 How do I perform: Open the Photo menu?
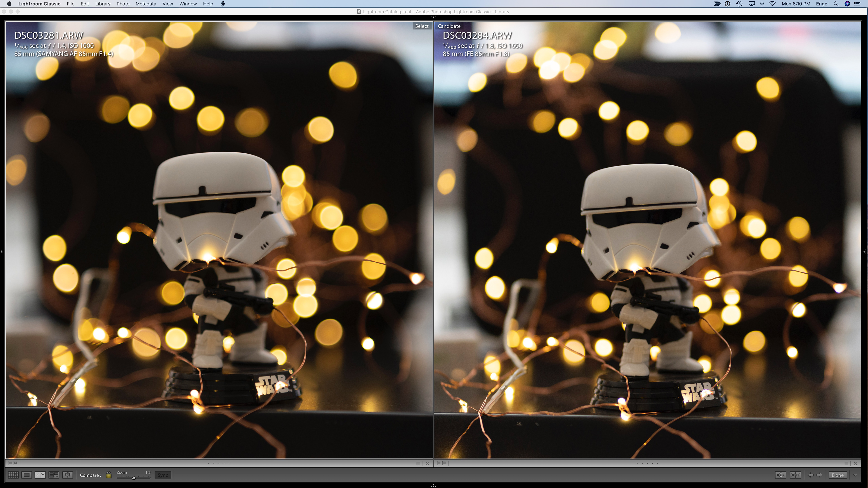coord(123,4)
